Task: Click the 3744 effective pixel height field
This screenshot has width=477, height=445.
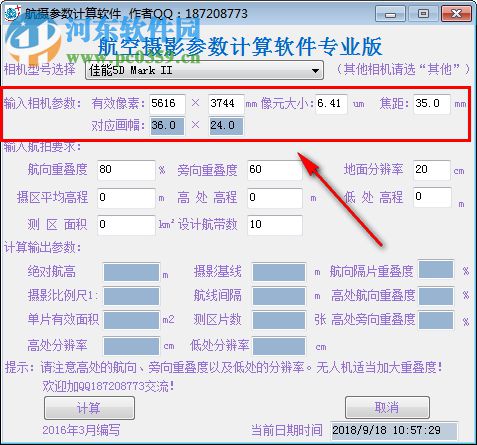Action: 226,104
